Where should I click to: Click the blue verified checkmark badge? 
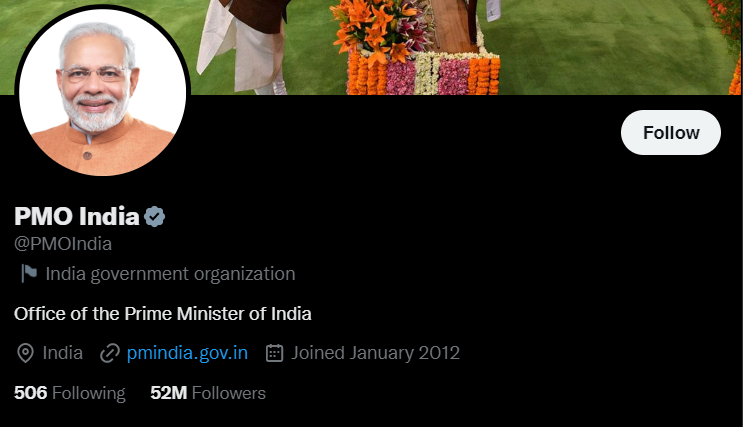tap(154, 217)
